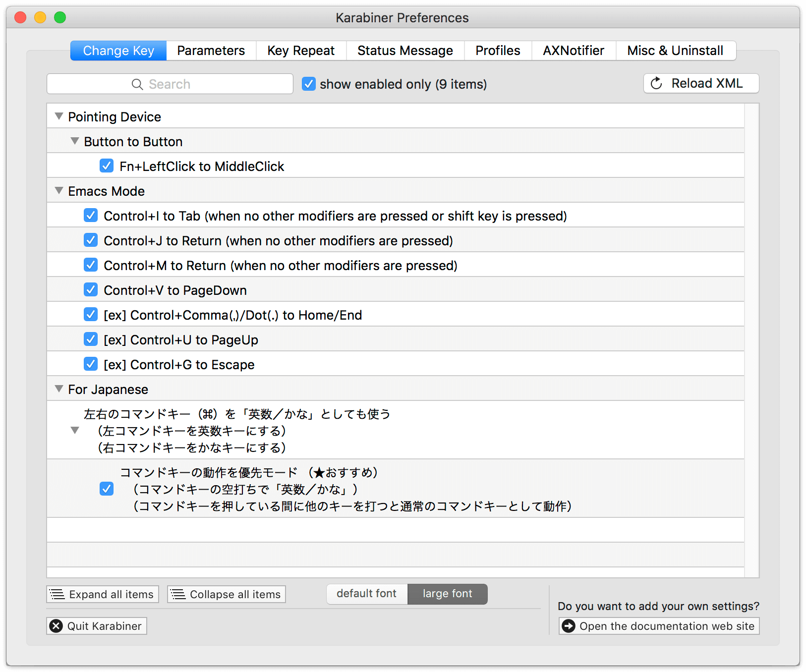
Task: Click Expand all items button
Action: [103, 594]
